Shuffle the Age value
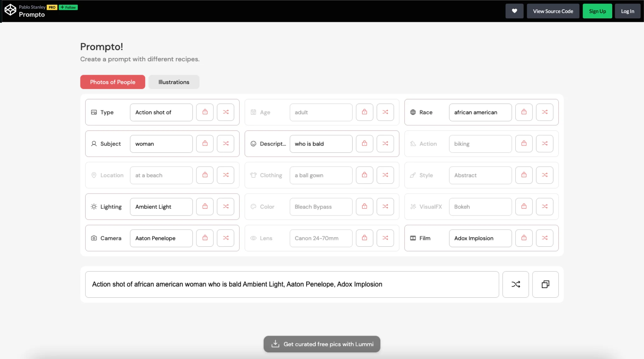The width and height of the screenshot is (644, 359). click(x=385, y=112)
